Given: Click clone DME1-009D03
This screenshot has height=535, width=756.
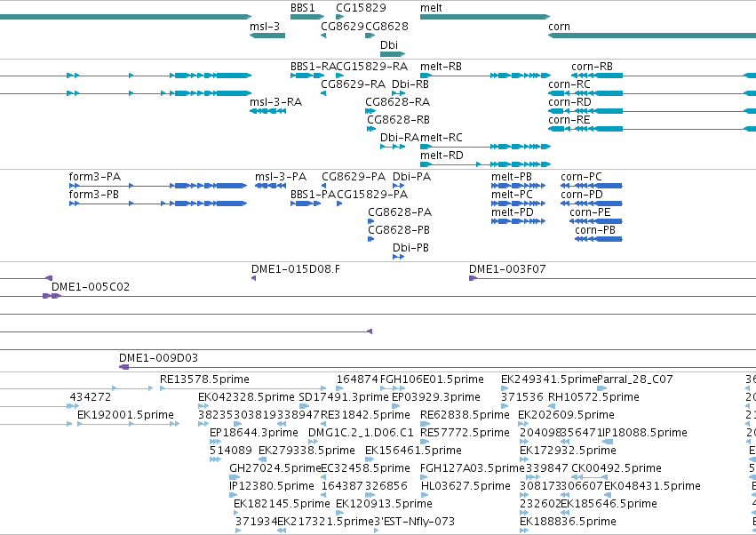Looking at the screenshot, I should point(159,358).
